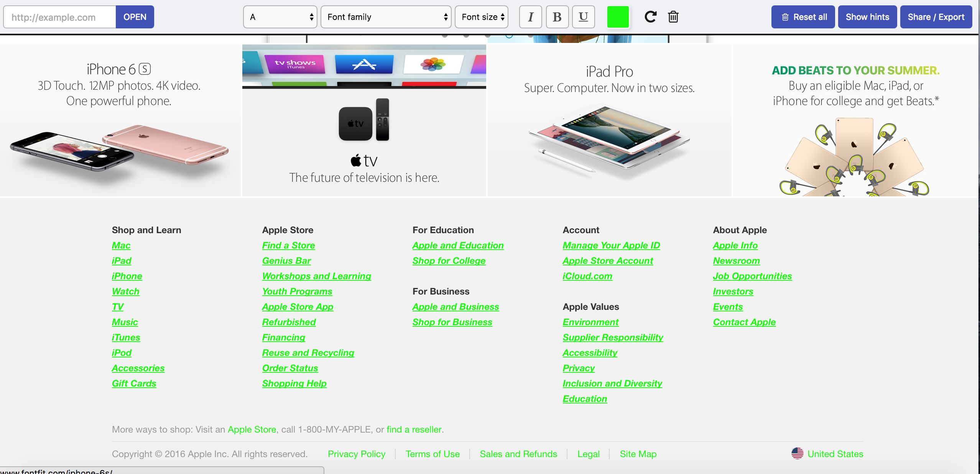Open the Photos flower tile icon
980x474 pixels.
pos(433,64)
